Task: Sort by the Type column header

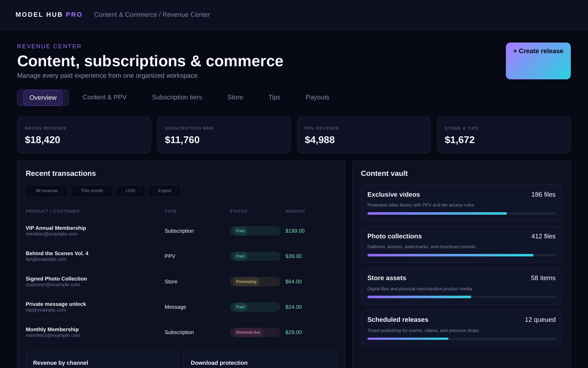Action: 171,211
